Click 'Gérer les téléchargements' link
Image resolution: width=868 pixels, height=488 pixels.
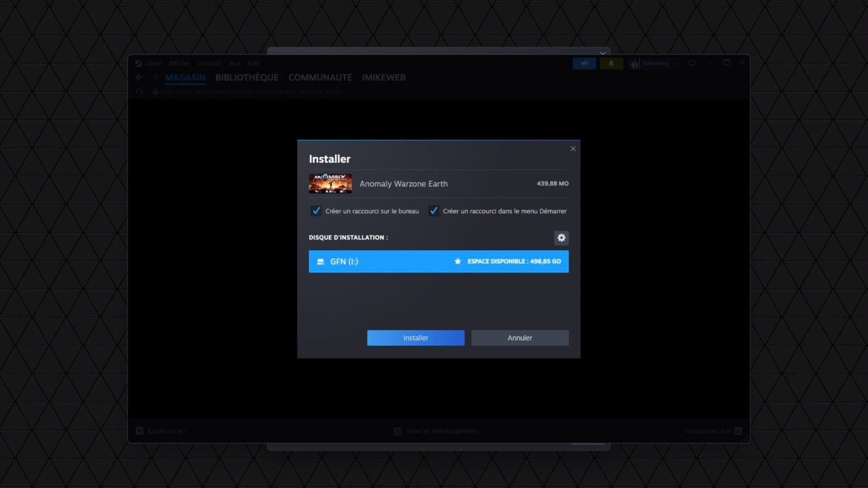[x=442, y=431]
